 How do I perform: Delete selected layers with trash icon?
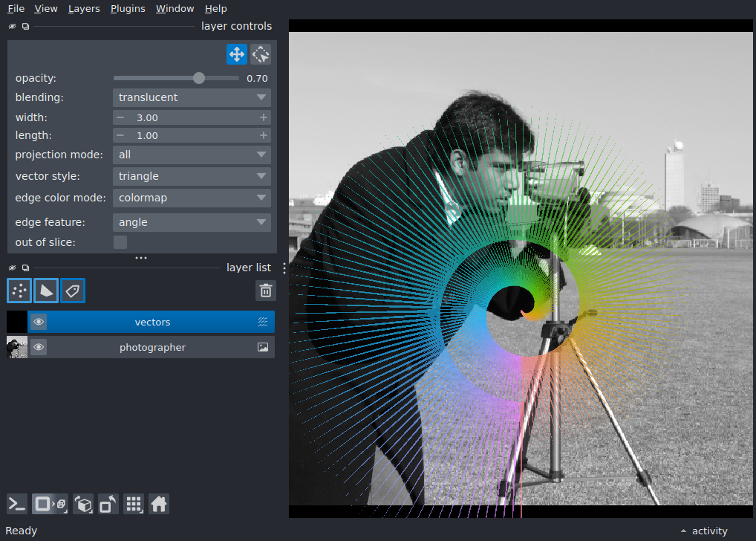pyautogui.click(x=266, y=291)
